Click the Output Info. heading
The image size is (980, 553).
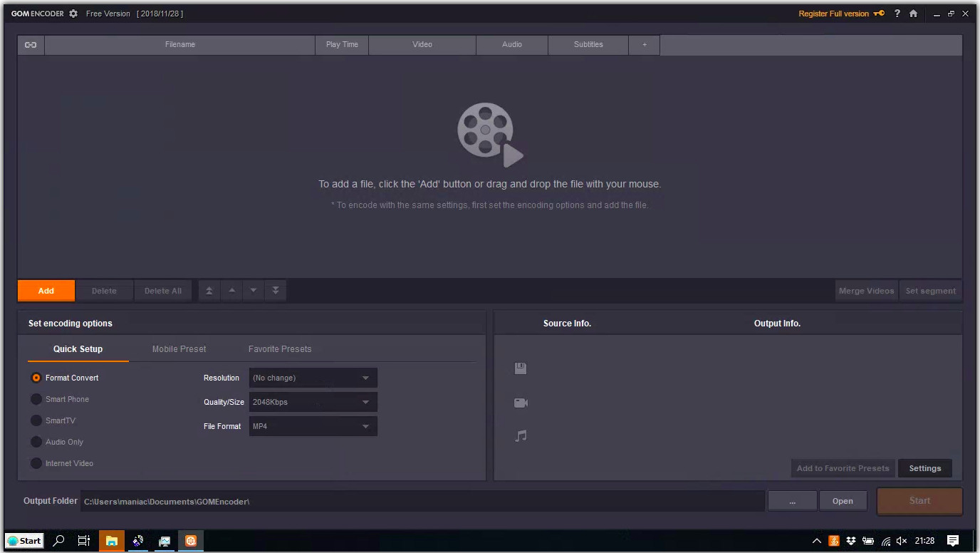pos(777,324)
